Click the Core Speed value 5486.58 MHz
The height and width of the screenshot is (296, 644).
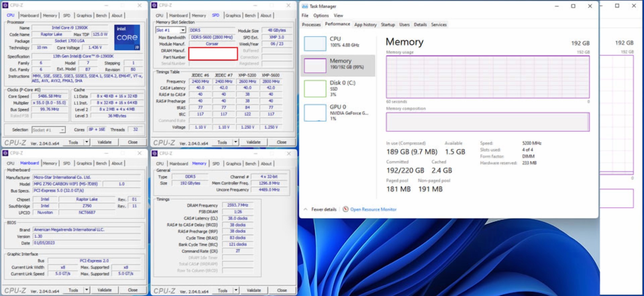50,96
